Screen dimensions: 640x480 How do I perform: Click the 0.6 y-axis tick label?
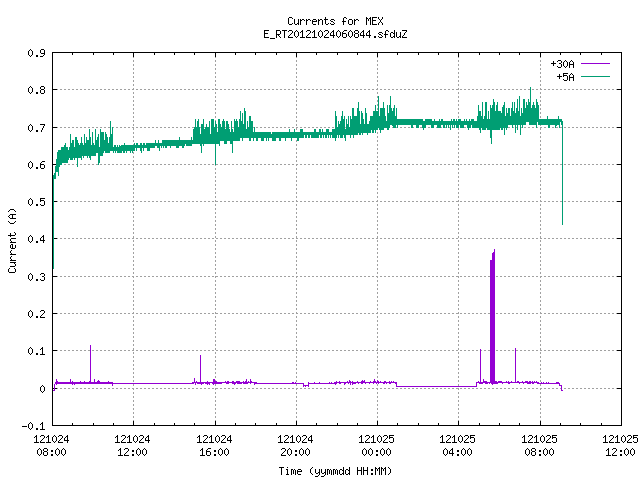(36, 165)
